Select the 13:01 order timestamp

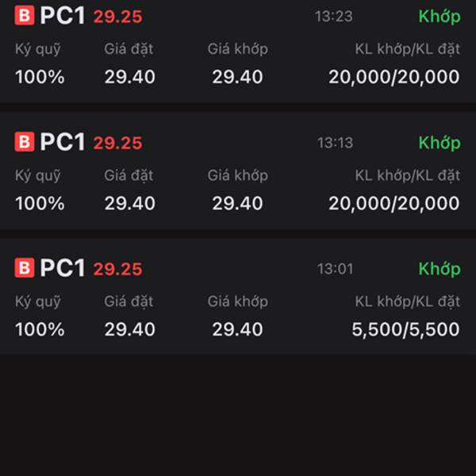coord(335,269)
